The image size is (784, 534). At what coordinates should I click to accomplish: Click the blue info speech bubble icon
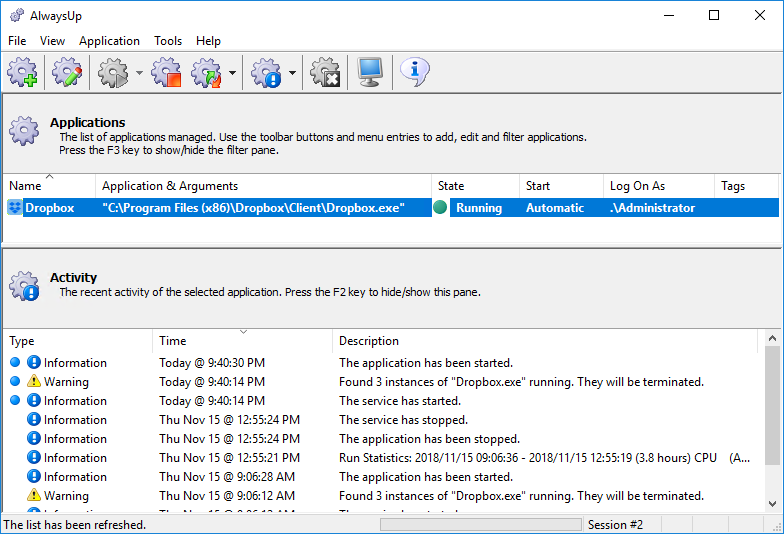414,72
